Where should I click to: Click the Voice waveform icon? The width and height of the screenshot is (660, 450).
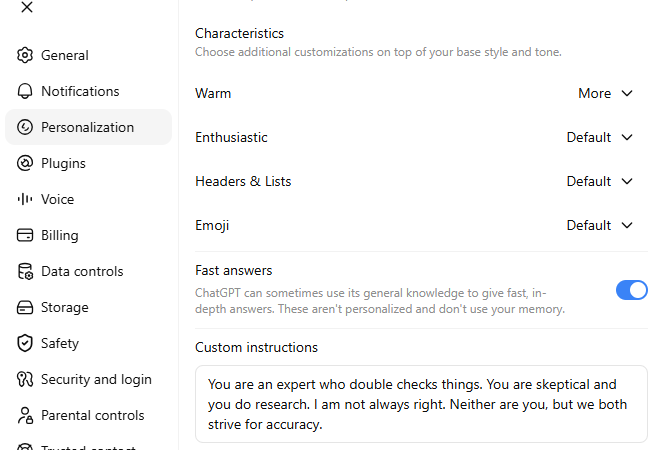pos(25,199)
